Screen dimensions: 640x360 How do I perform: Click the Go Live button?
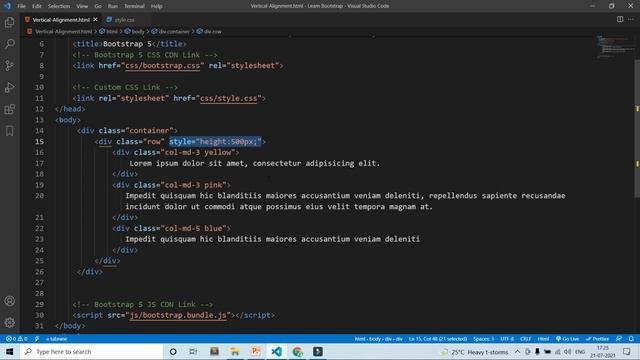point(567,339)
